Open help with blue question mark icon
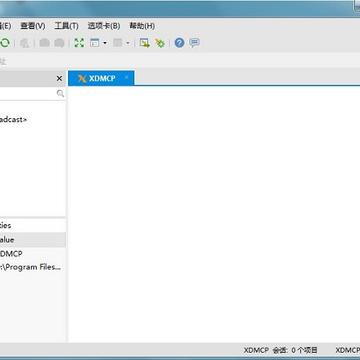Screen dimensions: 360x360 pyautogui.click(x=179, y=43)
